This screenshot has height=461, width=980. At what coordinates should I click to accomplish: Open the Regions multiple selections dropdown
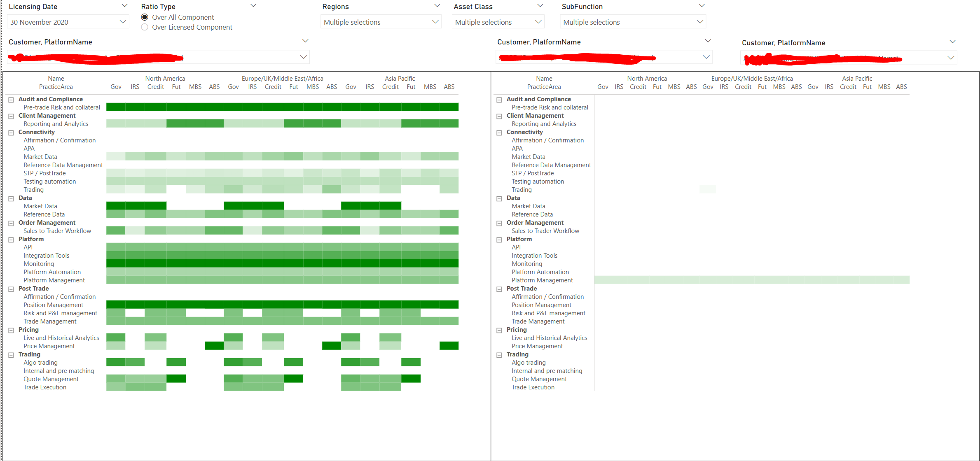(435, 22)
